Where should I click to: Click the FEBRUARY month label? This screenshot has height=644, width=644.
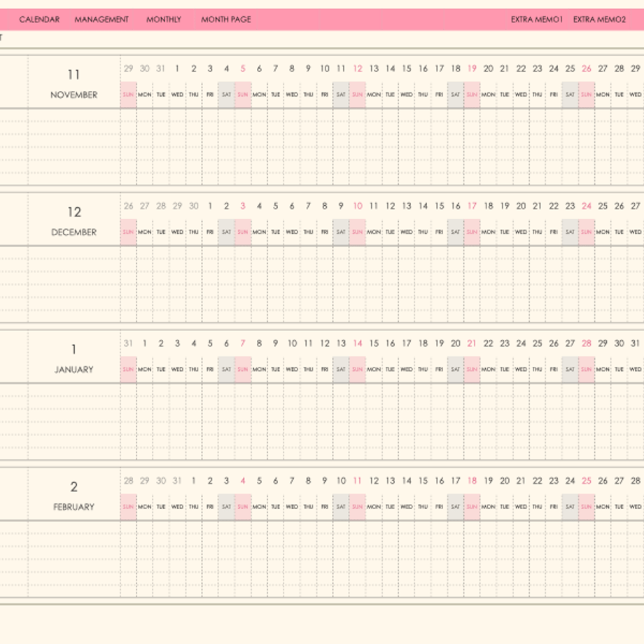coord(74,507)
